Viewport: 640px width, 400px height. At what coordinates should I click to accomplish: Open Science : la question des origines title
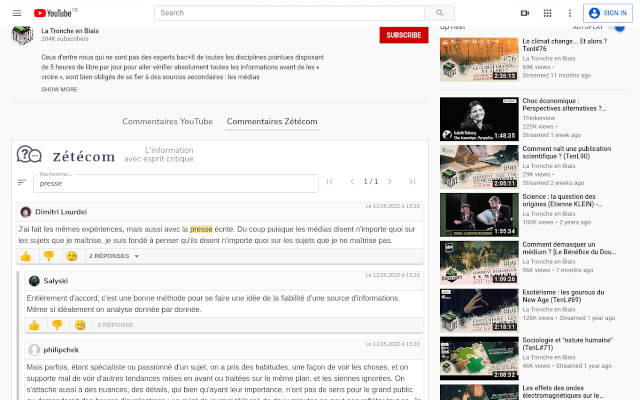click(x=562, y=200)
